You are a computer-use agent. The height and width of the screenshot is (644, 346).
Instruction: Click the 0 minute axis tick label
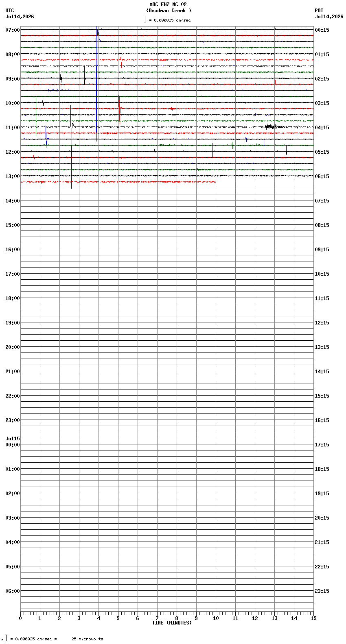[x=20, y=618]
